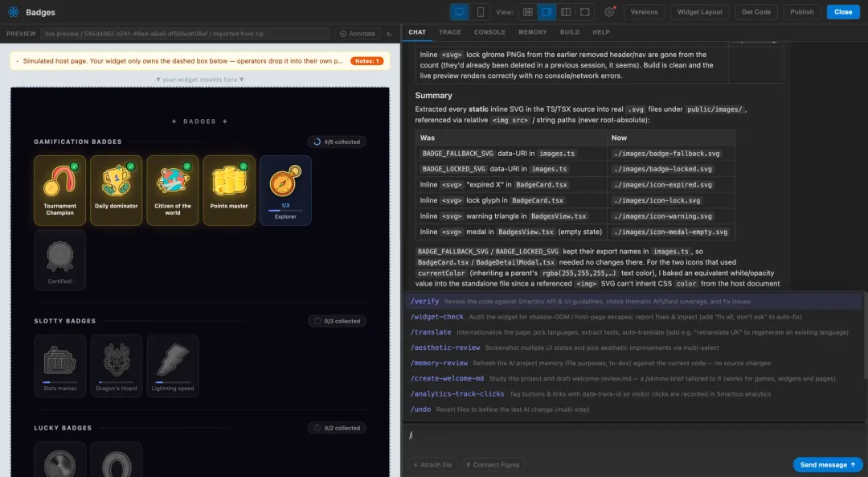Image resolution: width=868 pixels, height=477 pixels.
Task: Open the Widget Layout button
Action: coord(700,11)
